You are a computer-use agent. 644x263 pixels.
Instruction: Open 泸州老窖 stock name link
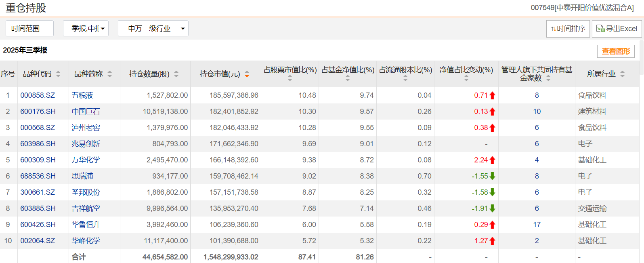point(86,128)
